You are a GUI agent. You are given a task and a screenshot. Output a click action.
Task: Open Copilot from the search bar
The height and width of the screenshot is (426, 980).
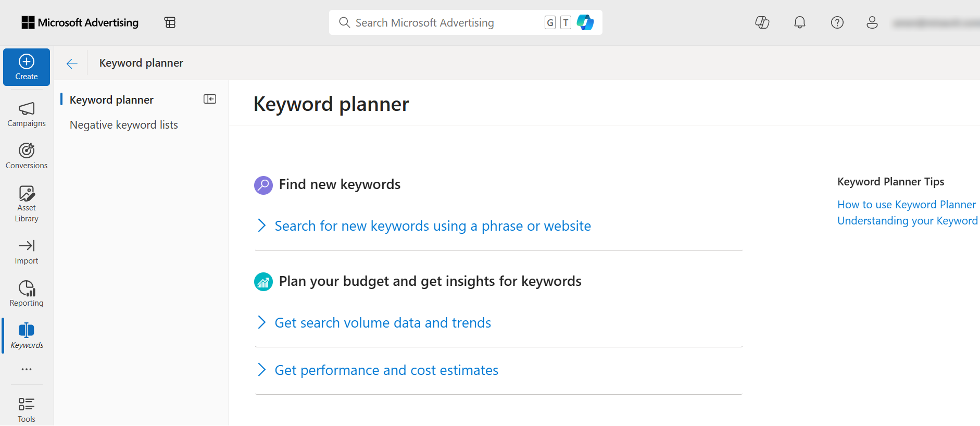585,22
